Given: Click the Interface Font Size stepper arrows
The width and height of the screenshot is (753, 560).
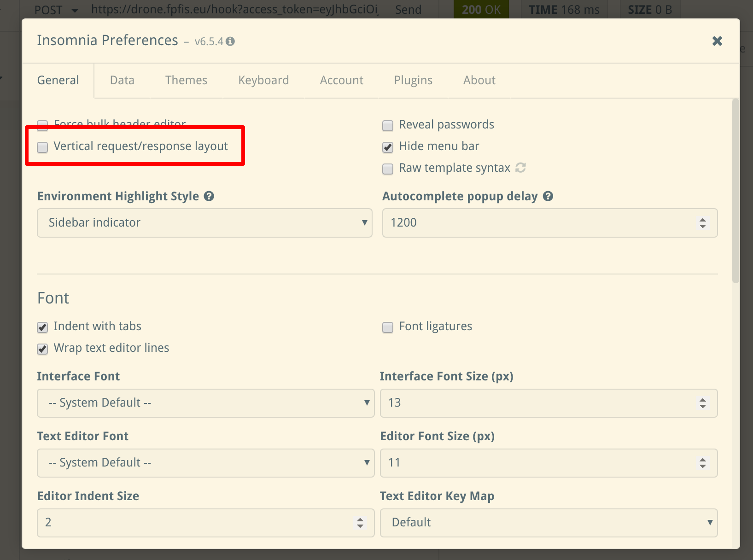Looking at the screenshot, I should pyautogui.click(x=703, y=403).
